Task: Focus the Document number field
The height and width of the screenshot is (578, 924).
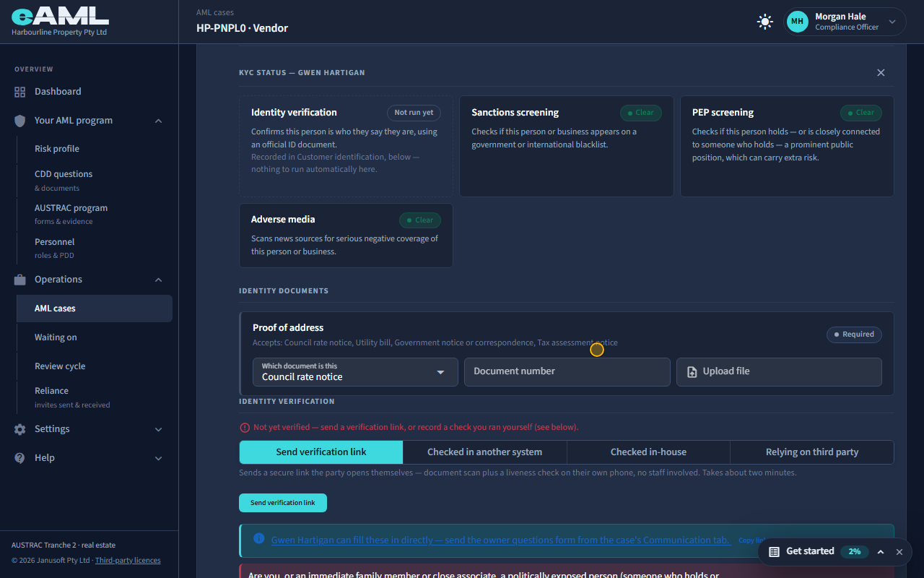Action: point(567,372)
